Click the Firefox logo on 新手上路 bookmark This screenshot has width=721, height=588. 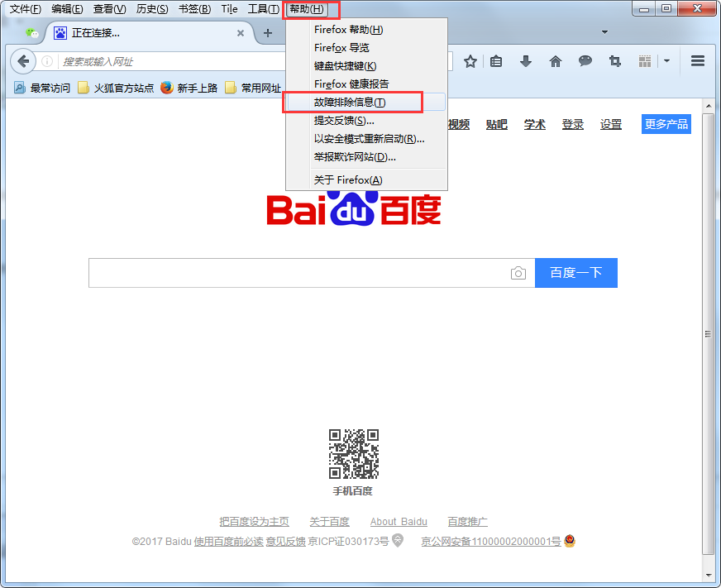coord(167,87)
